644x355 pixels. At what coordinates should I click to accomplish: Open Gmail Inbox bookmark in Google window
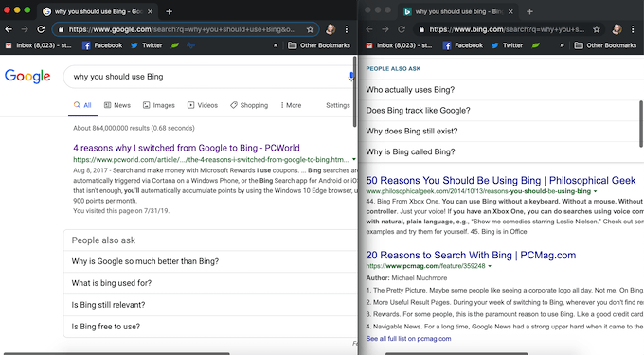38,45
